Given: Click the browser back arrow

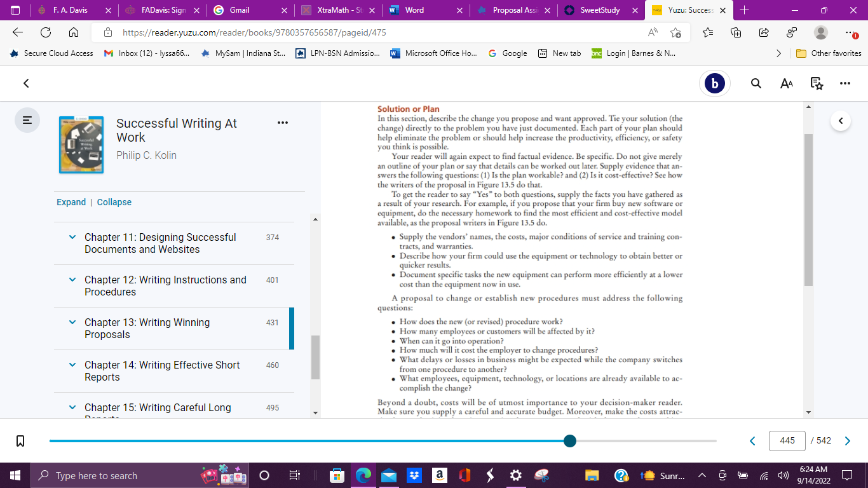Looking at the screenshot, I should [18, 32].
